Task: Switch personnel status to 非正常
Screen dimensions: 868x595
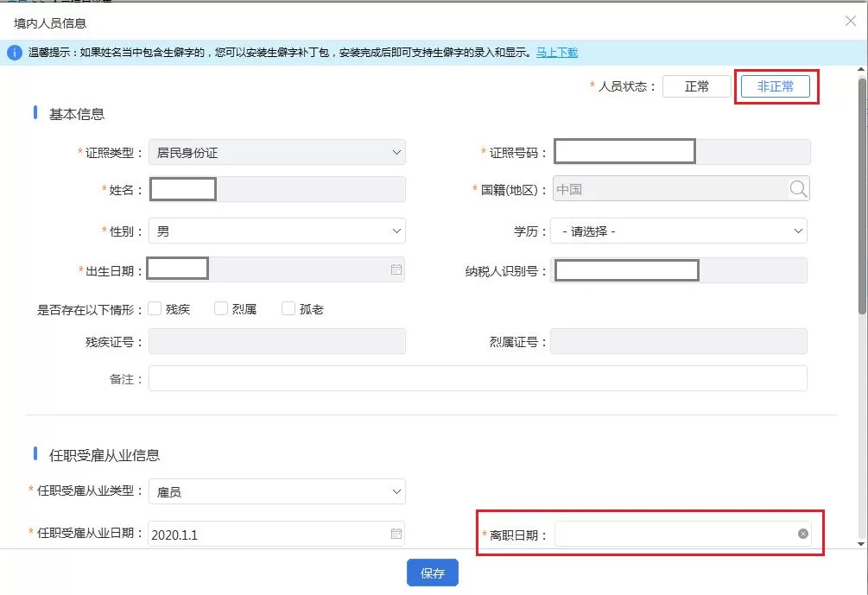Action: 775,86
